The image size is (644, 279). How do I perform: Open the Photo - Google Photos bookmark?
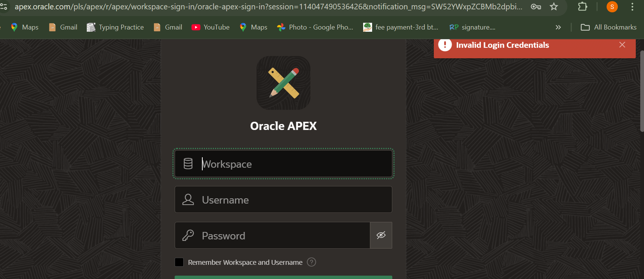pyautogui.click(x=315, y=27)
